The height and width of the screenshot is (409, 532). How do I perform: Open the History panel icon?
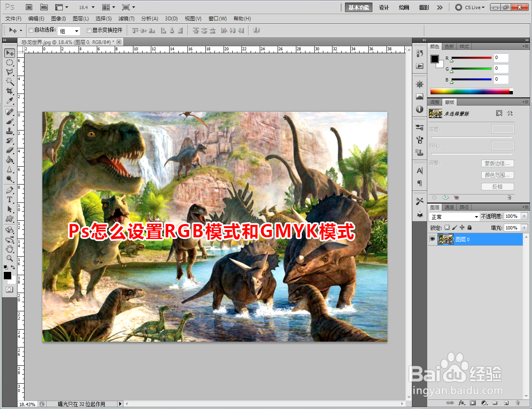click(x=420, y=54)
